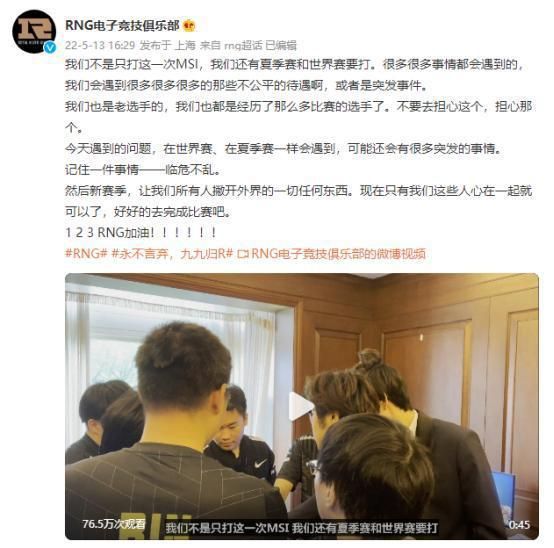Open the RNG club profile avatar
This screenshot has width=554, height=548.
34,31
